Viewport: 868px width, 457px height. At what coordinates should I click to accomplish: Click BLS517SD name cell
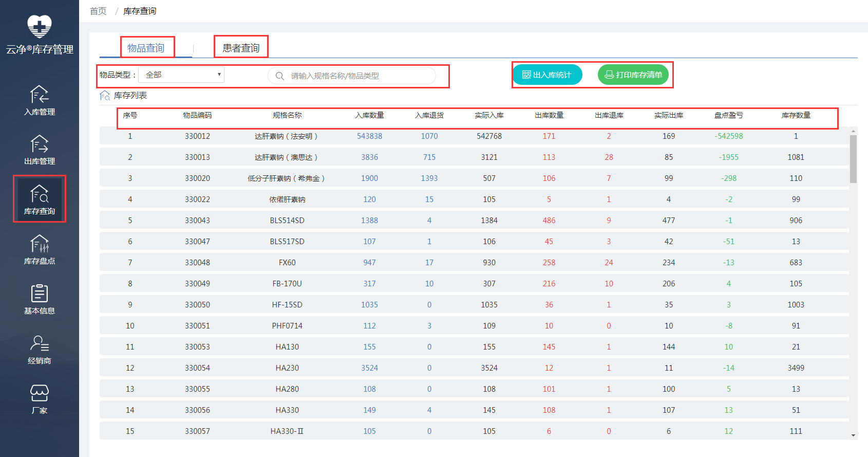tap(287, 242)
